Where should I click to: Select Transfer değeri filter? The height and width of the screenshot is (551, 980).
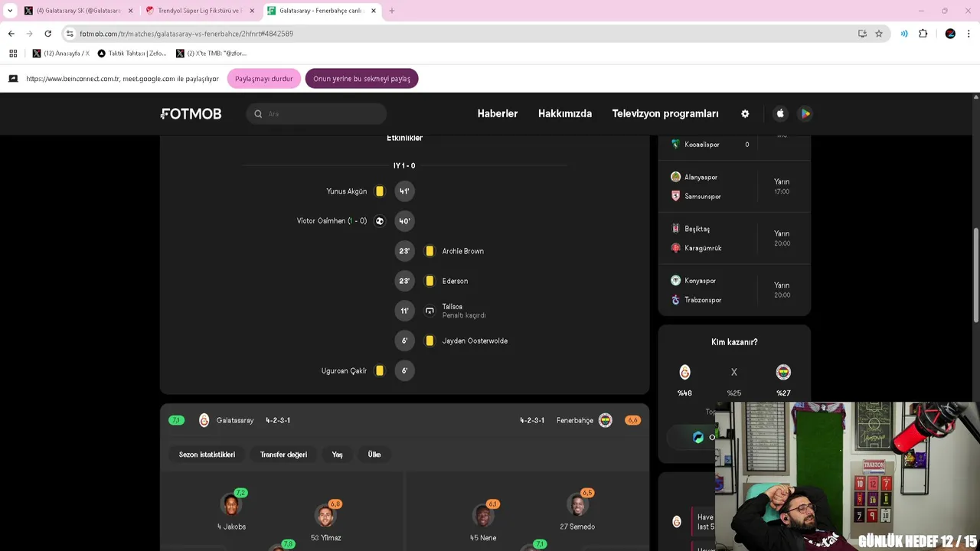tap(283, 455)
